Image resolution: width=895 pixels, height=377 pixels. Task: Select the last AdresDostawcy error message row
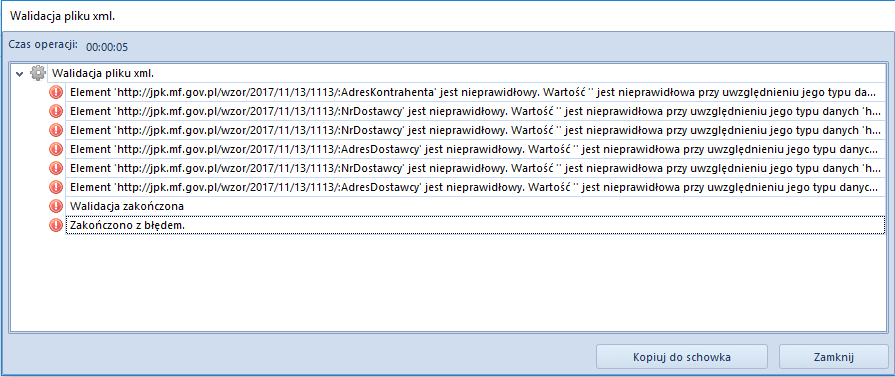coord(475,187)
